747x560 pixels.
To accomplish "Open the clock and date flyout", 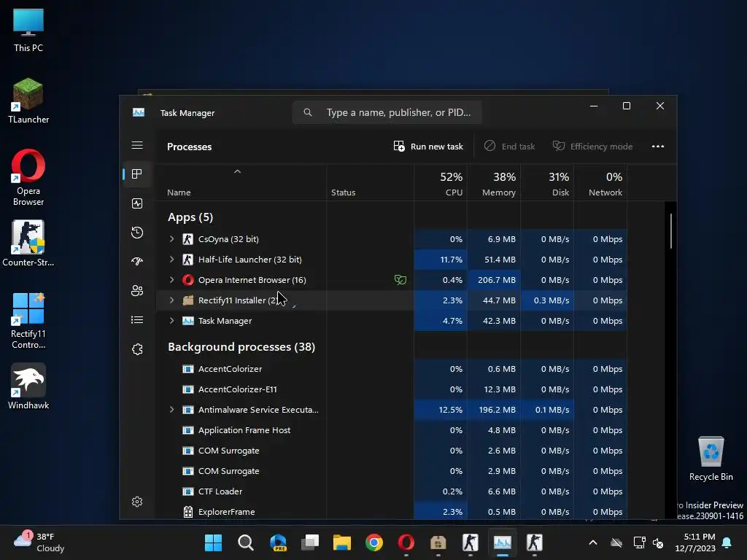I will coord(695,542).
